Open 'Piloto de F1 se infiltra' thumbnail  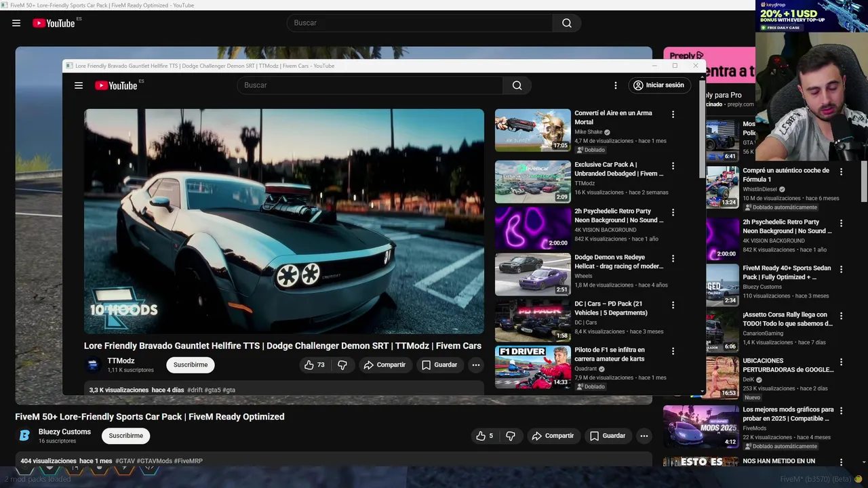[x=533, y=367]
